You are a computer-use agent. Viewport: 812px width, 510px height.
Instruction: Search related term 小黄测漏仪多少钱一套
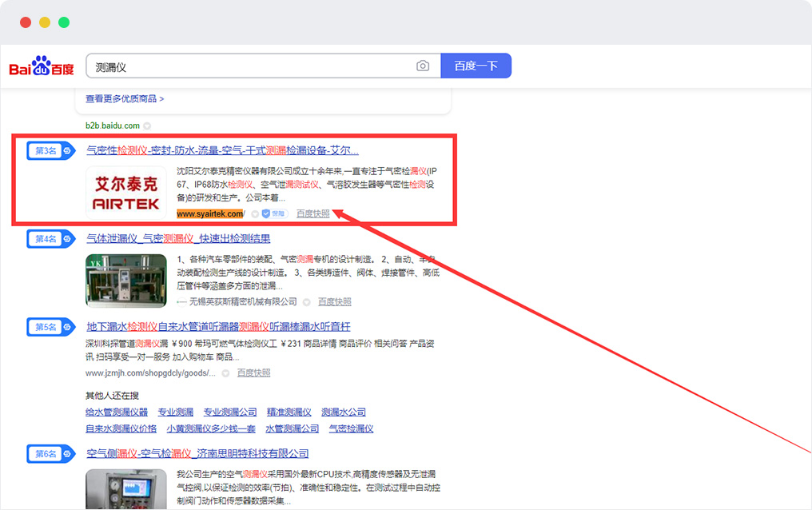(211, 428)
